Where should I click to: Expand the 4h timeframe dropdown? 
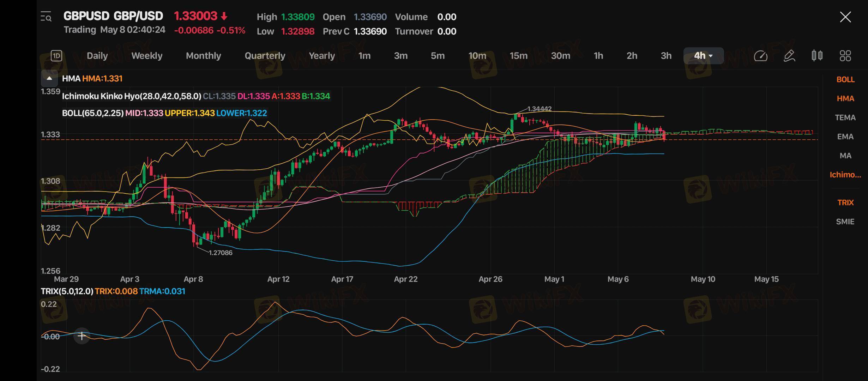click(x=703, y=56)
